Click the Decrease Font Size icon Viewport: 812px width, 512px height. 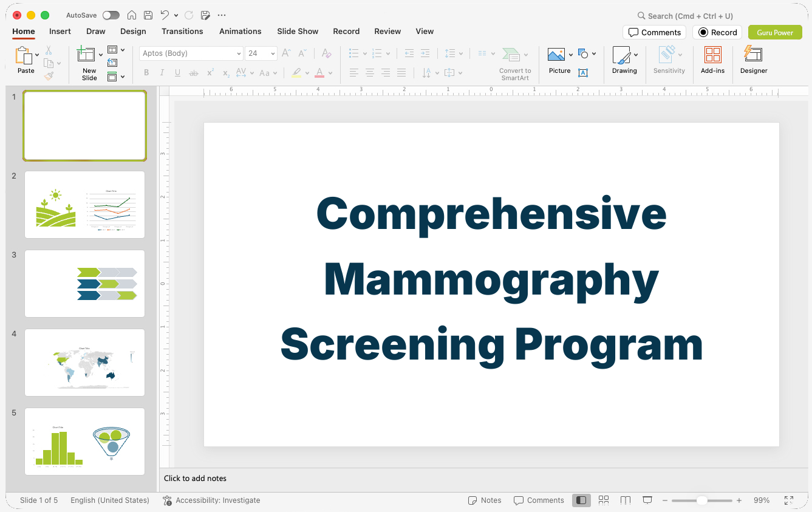[302, 53]
